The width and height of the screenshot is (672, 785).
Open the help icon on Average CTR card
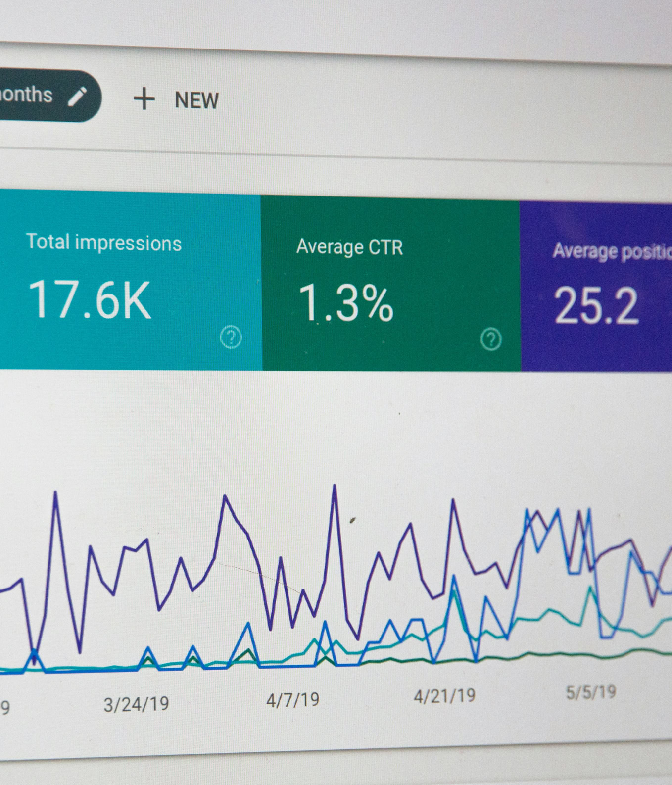click(491, 340)
